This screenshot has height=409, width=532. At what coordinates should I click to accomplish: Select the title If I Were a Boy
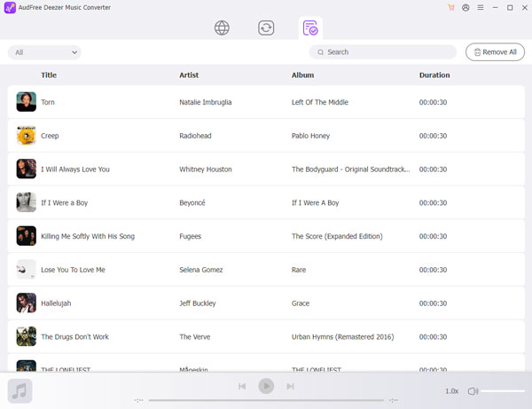click(65, 203)
